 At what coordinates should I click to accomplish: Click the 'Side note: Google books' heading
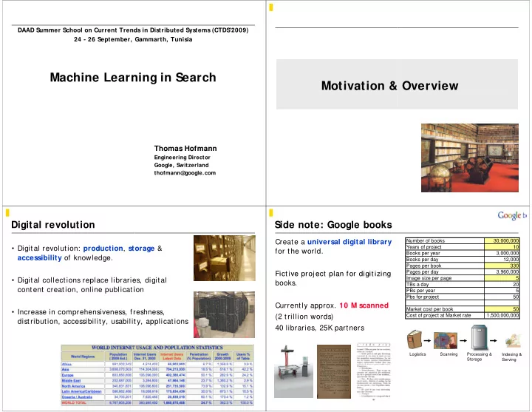[x=333, y=225]
